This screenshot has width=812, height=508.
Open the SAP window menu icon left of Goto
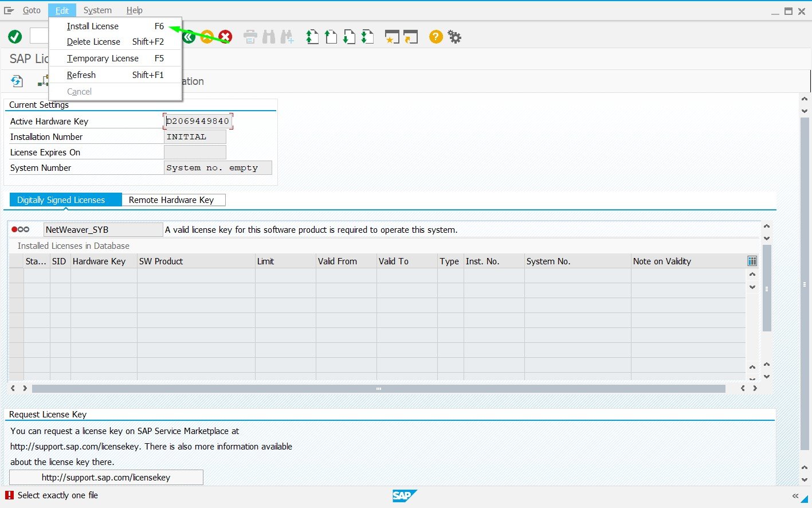click(9, 10)
